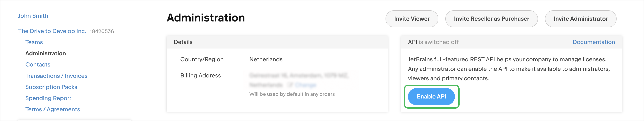Open Transactions / Invoices

point(56,76)
